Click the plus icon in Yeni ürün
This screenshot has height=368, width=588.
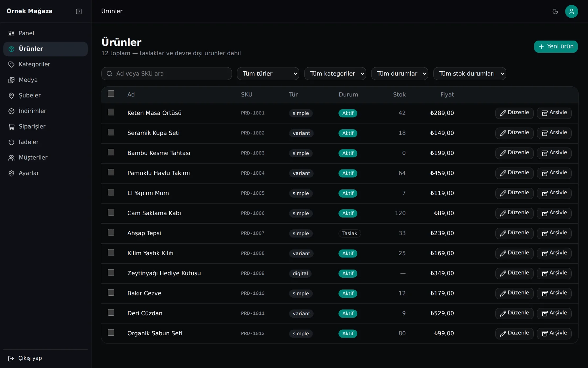point(541,46)
